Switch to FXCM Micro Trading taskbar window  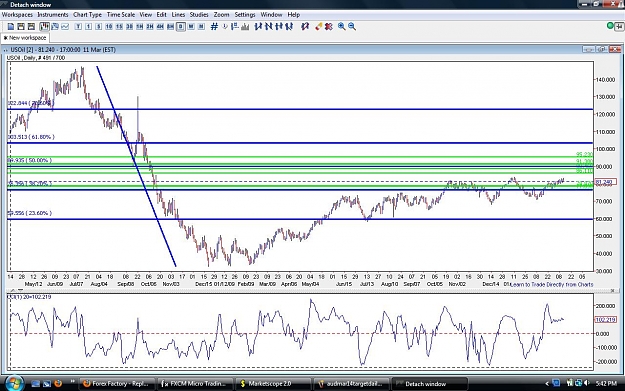[194, 384]
